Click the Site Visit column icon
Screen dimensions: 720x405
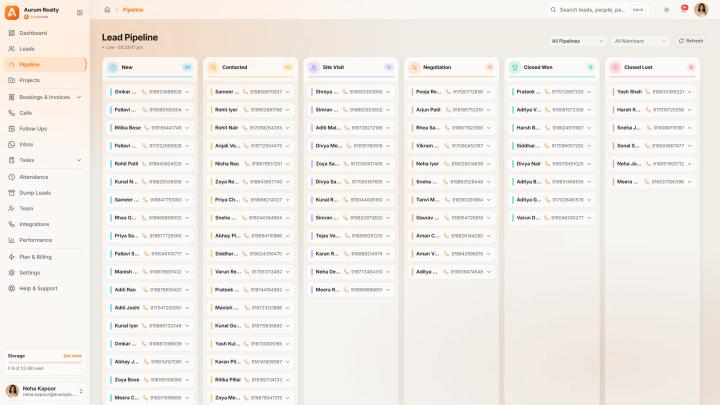click(x=314, y=68)
